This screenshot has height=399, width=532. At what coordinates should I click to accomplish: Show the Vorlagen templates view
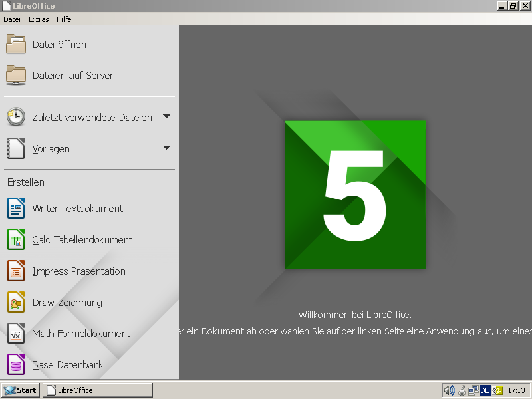point(39,148)
